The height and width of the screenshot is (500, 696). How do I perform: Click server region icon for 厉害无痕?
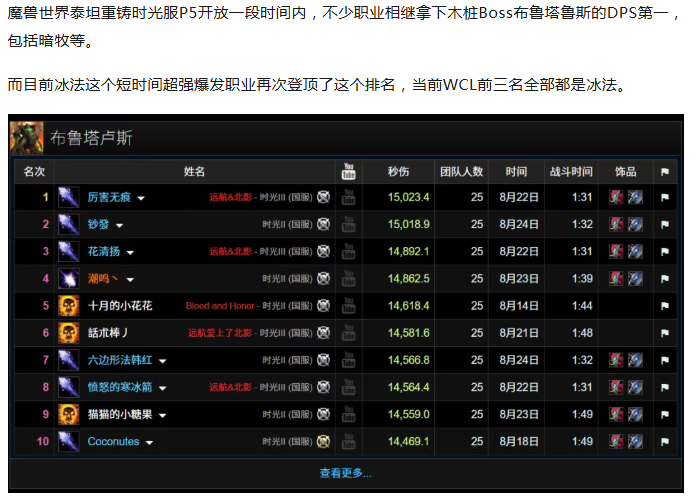(x=324, y=197)
